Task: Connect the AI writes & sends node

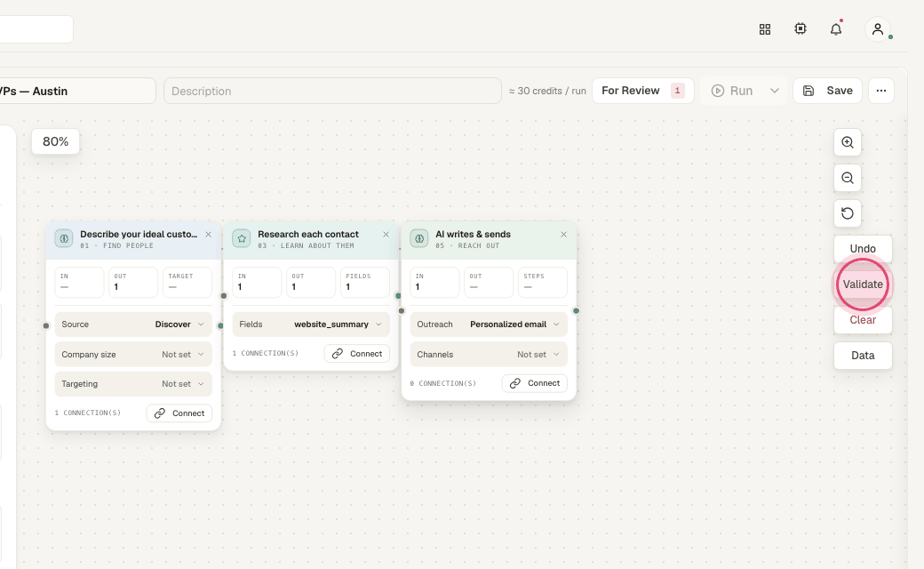Action: coord(535,383)
